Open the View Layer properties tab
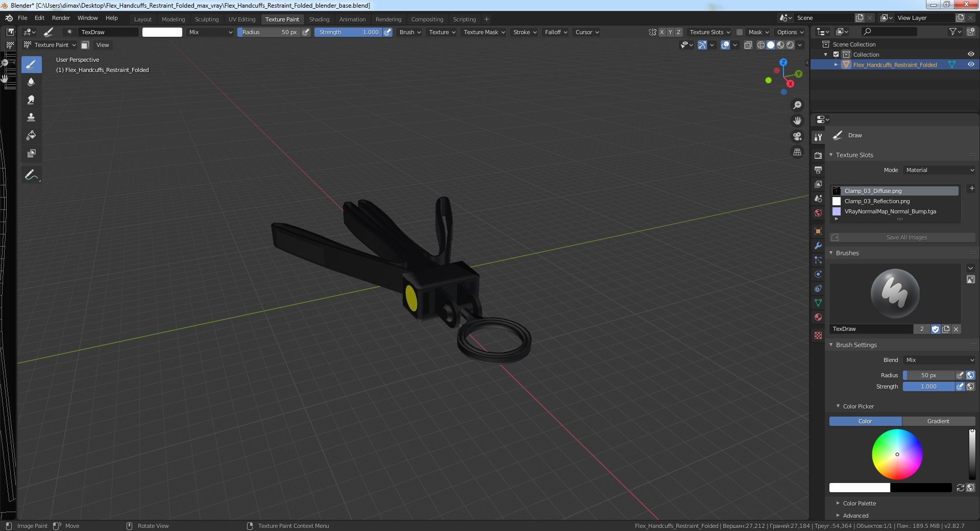980x531 pixels. pos(818,184)
